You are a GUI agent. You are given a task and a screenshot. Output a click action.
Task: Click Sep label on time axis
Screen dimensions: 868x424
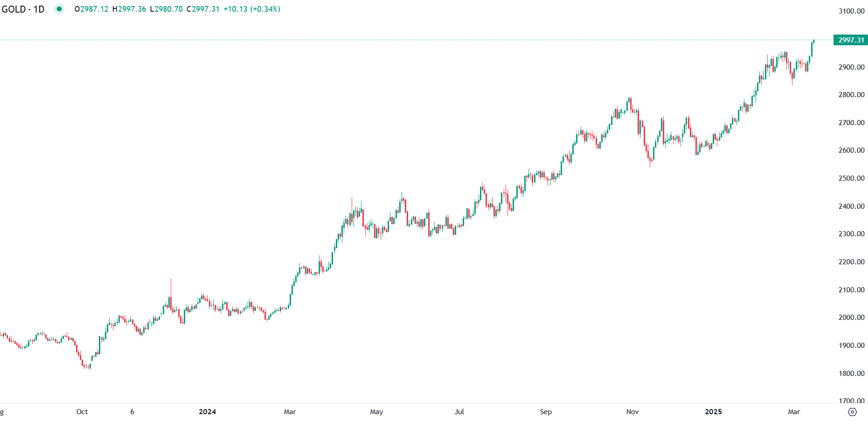546,412
